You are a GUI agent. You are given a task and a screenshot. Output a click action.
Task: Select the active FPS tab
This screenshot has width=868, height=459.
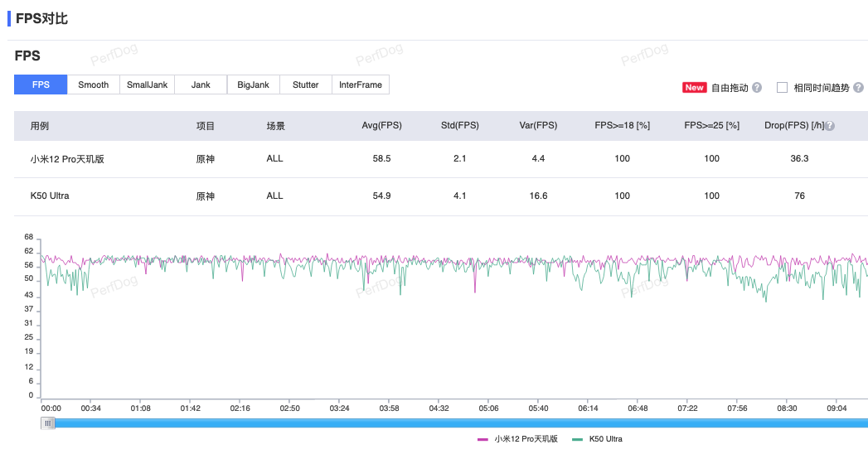(x=41, y=85)
